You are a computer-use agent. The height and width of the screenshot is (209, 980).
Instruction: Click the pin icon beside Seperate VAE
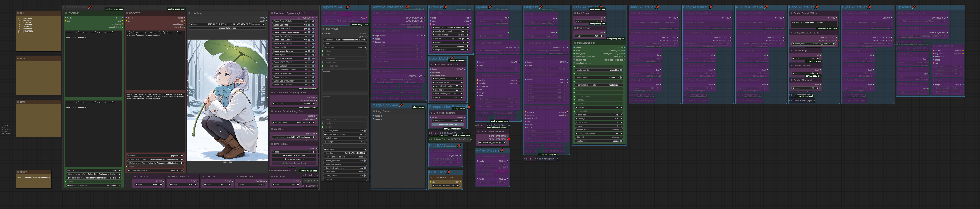(348, 7)
